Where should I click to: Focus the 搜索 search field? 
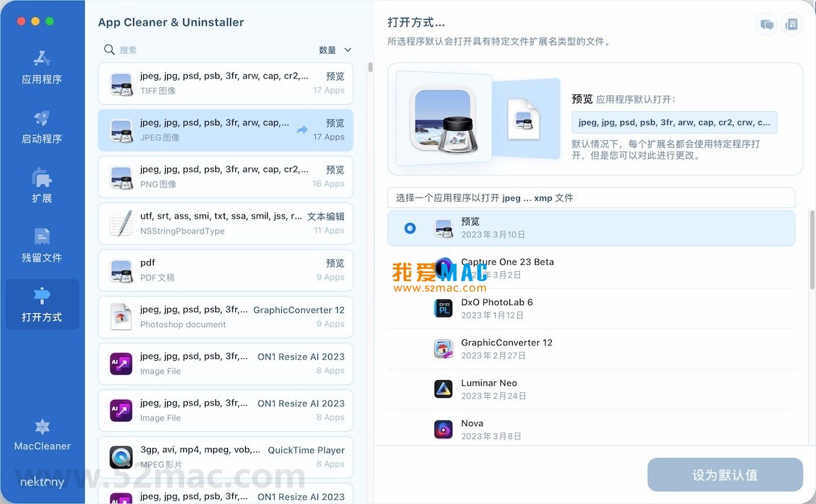(x=208, y=50)
